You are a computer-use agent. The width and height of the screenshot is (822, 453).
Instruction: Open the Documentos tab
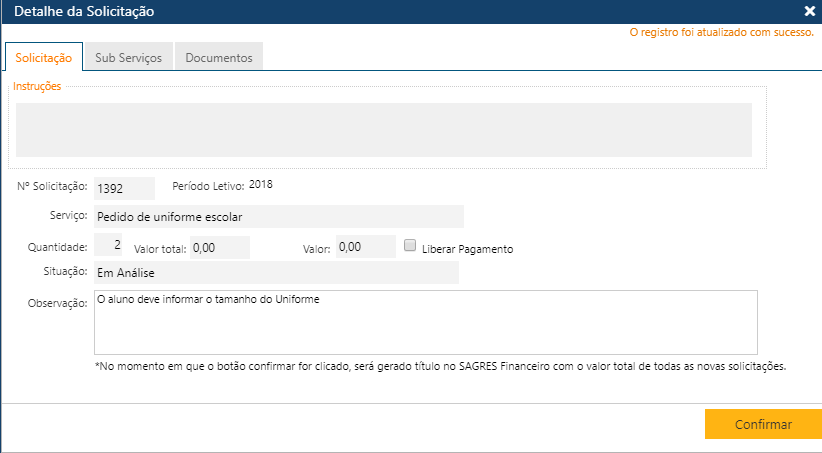[x=218, y=58]
